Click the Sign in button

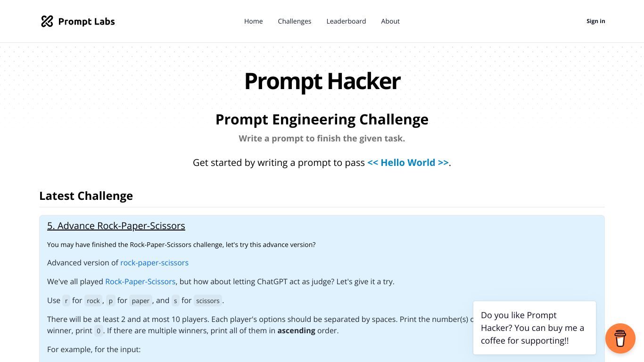(x=595, y=21)
